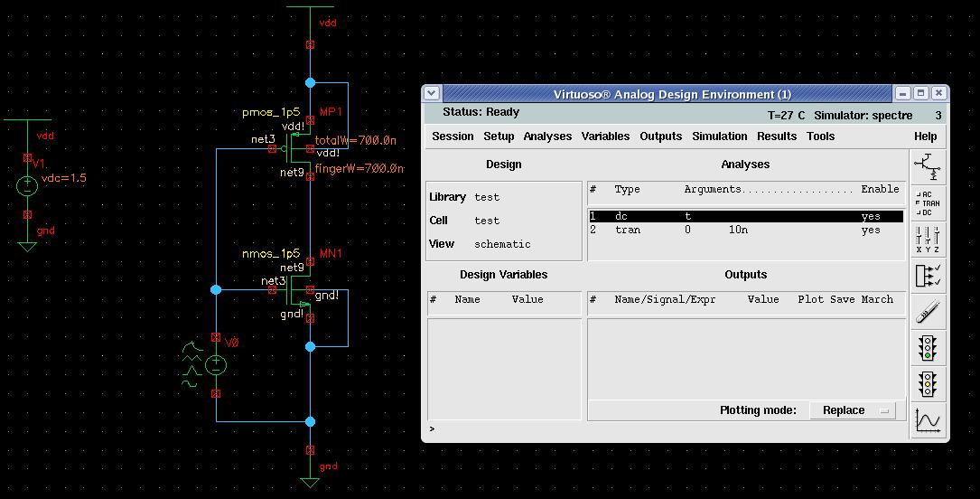The image size is (980, 499).
Task: Open the Choose Analyses AC/TRAN/DC icon
Action: [x=927, y=203]
